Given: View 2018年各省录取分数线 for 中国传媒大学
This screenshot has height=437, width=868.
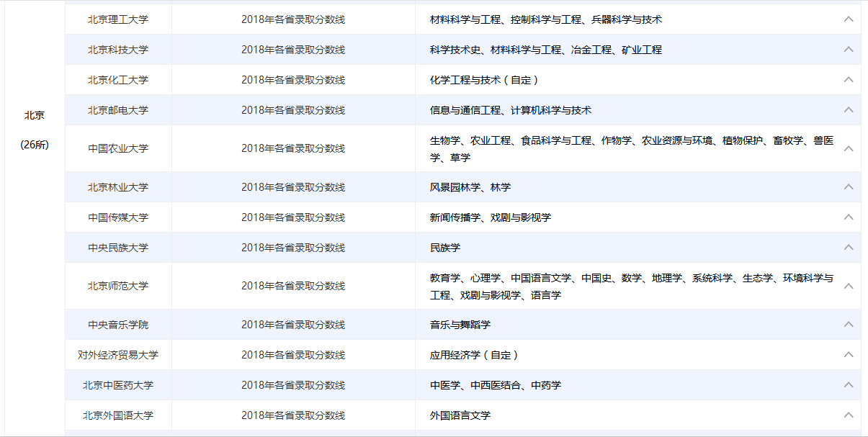Looking at the screenshot, I should click(x=293, y=217).
